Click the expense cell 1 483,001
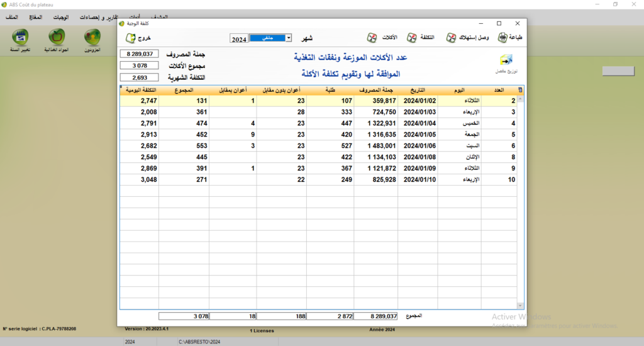Viewport: 644px width, 346px height. [376, 146]
